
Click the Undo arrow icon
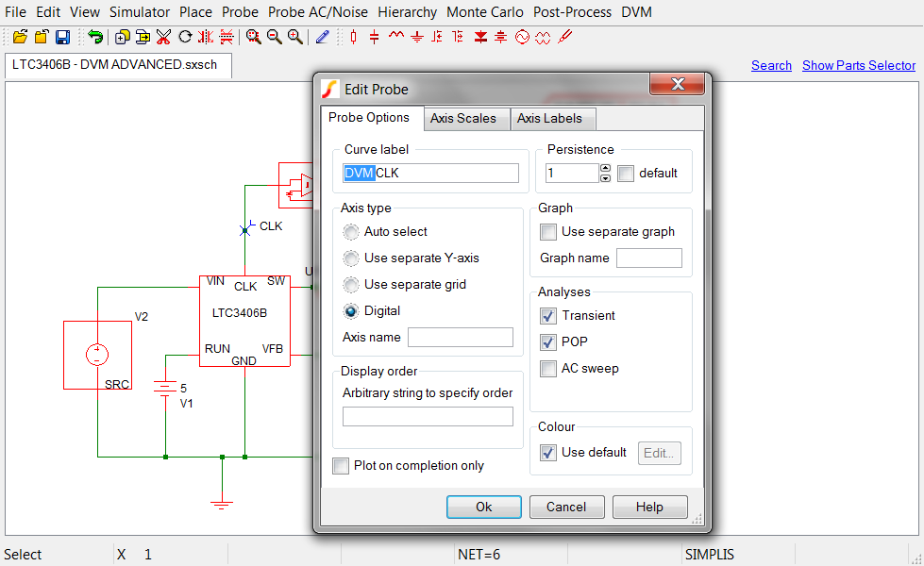tap(95, 37)
